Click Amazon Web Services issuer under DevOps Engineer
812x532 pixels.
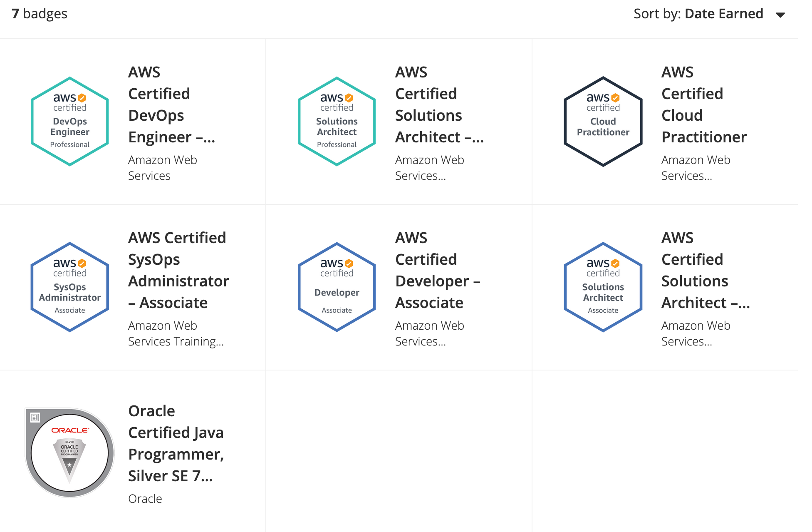point(163,168)
